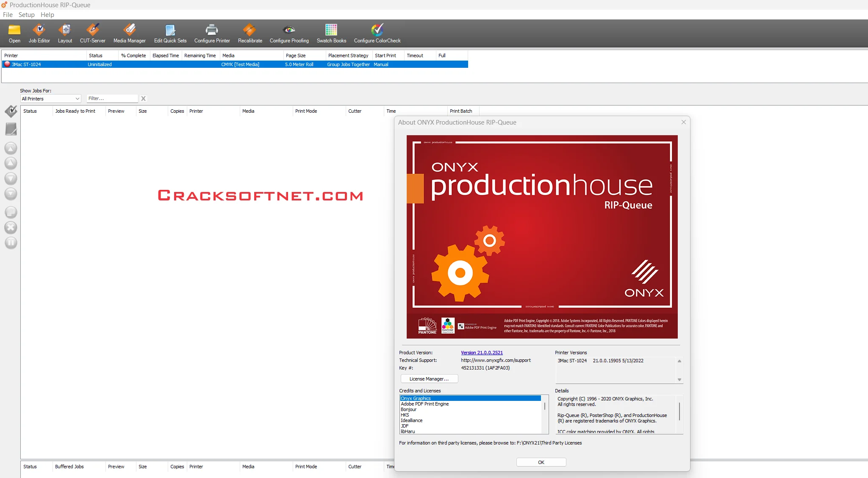868x478 pixels.
Task: Click the Printer Versions down arrow
Action: [679, 380]
